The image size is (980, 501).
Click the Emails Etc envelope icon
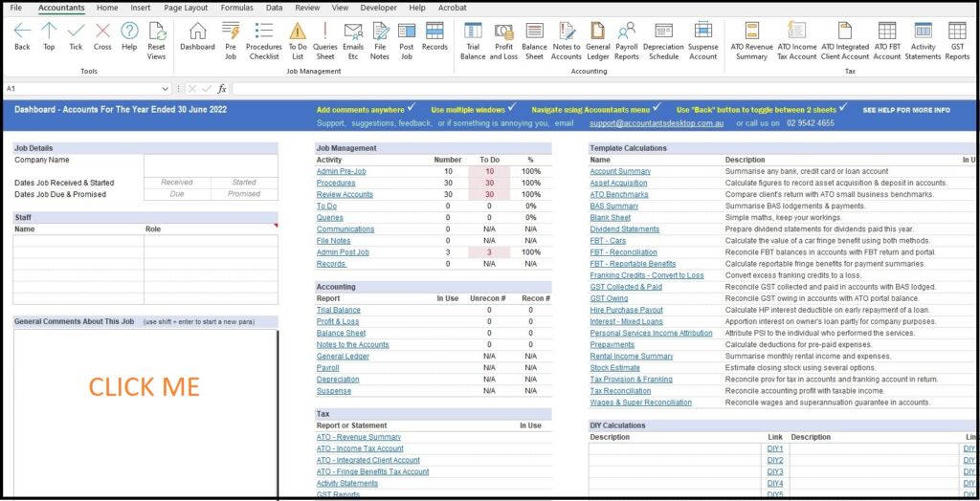click(x=353, y=32)
